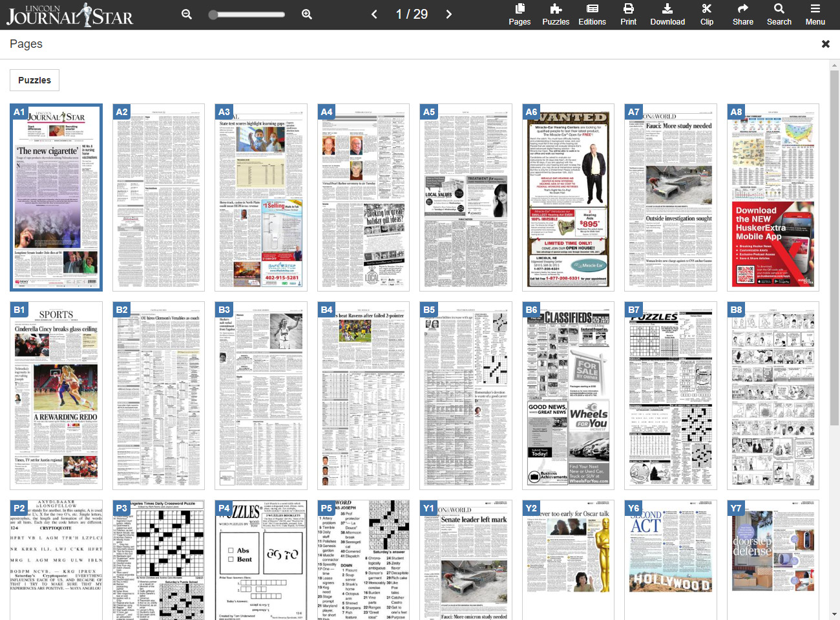Go to the next page arrow
The image size is (840, 620).
point(449,14)
